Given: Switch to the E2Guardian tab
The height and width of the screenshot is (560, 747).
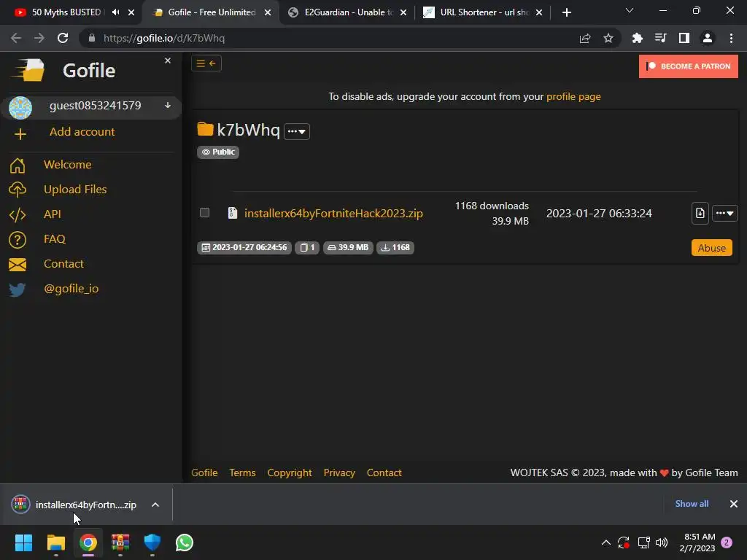Looking at the screenshot, I should pos(348,12).
